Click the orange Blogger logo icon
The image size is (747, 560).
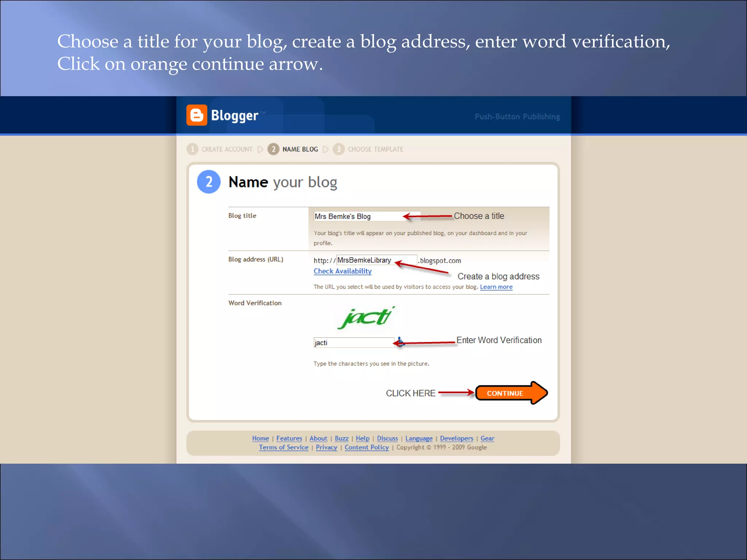(x=197, y=115)
